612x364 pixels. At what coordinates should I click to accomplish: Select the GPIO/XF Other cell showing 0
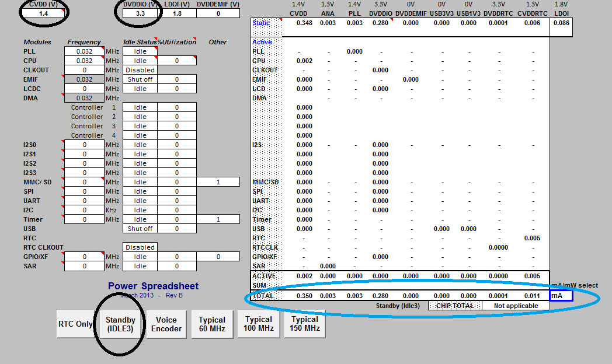pos(218,257)
